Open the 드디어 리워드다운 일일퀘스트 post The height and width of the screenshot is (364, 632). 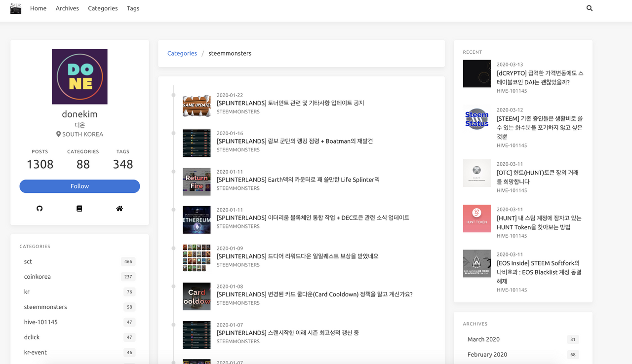pos(298,256)
